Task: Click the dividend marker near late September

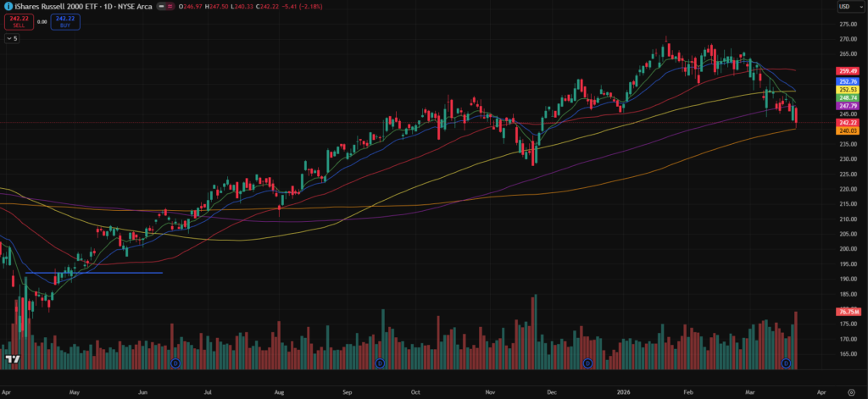Action: [x=380, y=363]
